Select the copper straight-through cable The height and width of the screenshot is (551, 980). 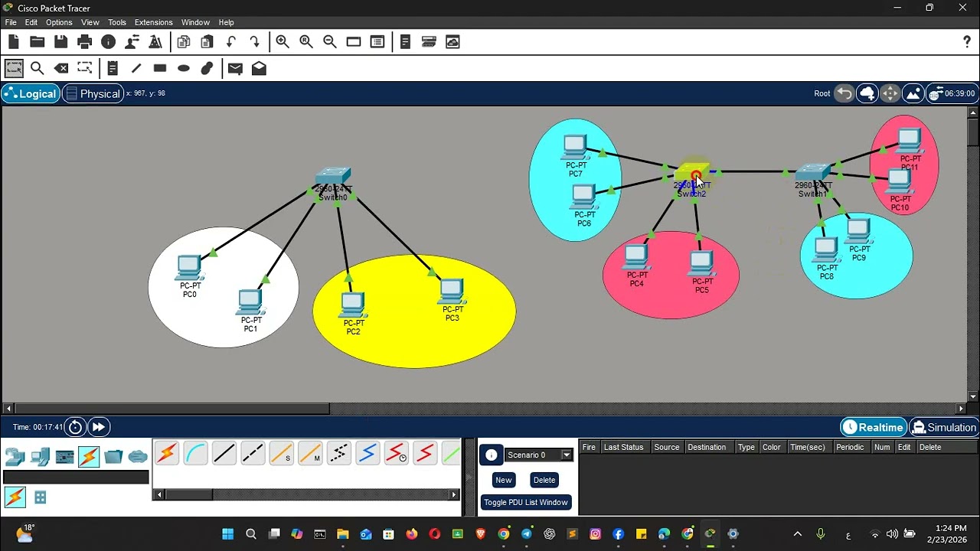pyautogui.click(x=224, y=454)
